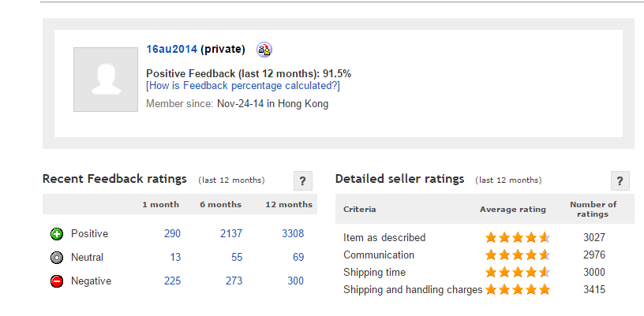Click the Item as described star rating

pyautogui.click(x=518, y=237)
